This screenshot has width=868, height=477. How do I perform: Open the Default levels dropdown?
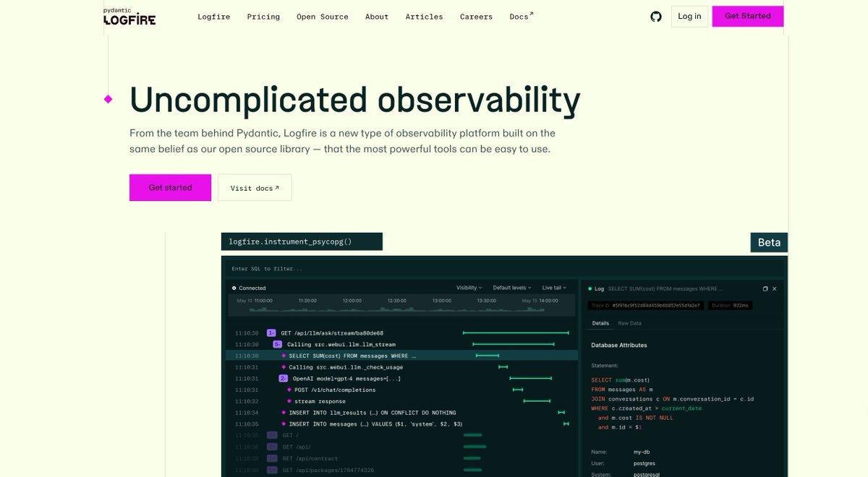coord(511,288)
